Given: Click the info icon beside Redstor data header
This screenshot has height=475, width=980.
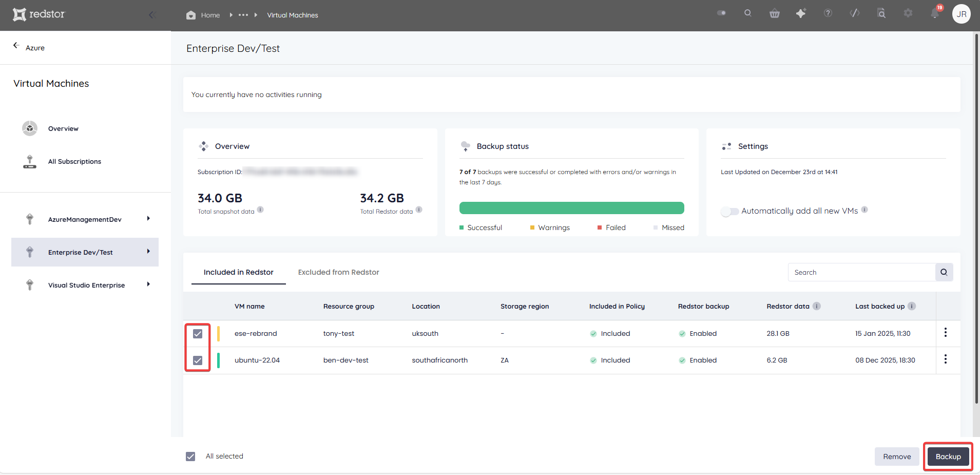Looking at the screenshot, I should pyautogui.click(x=817, y=306).
